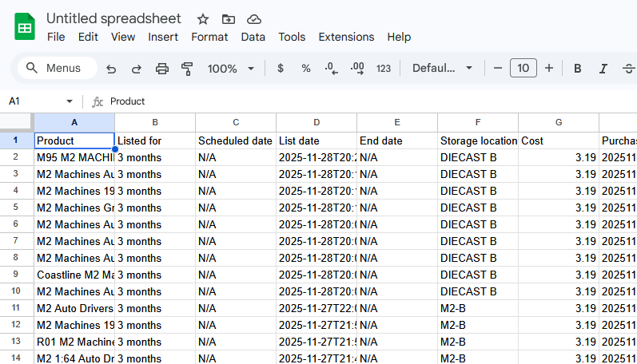Increase decimal places

pos(357,68)
